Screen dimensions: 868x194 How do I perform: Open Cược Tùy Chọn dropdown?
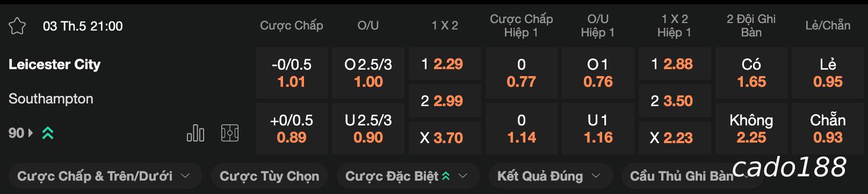(269, 176)
